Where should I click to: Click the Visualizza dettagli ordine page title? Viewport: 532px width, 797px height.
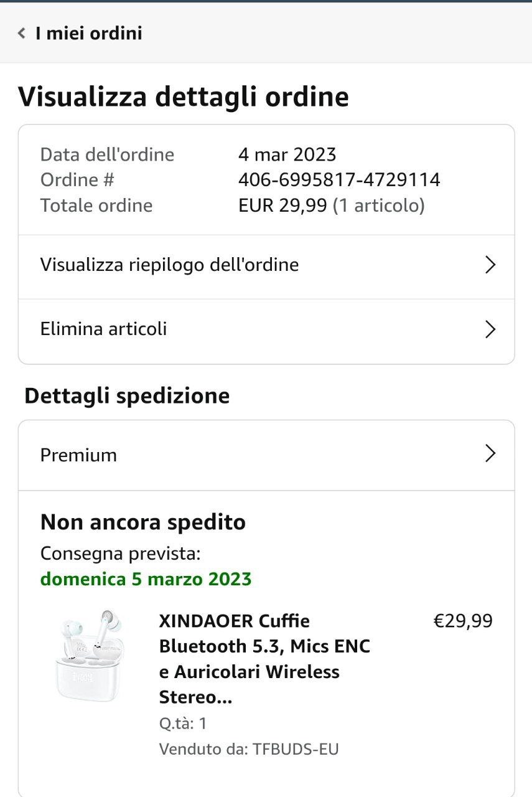[x=183, y=97]
